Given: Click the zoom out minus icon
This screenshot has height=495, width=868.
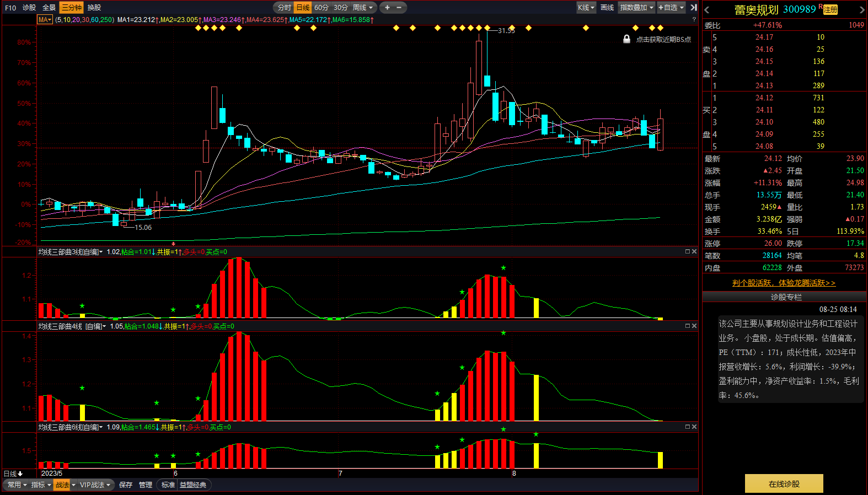Looking at the screenshot, I should pos(399,8).
